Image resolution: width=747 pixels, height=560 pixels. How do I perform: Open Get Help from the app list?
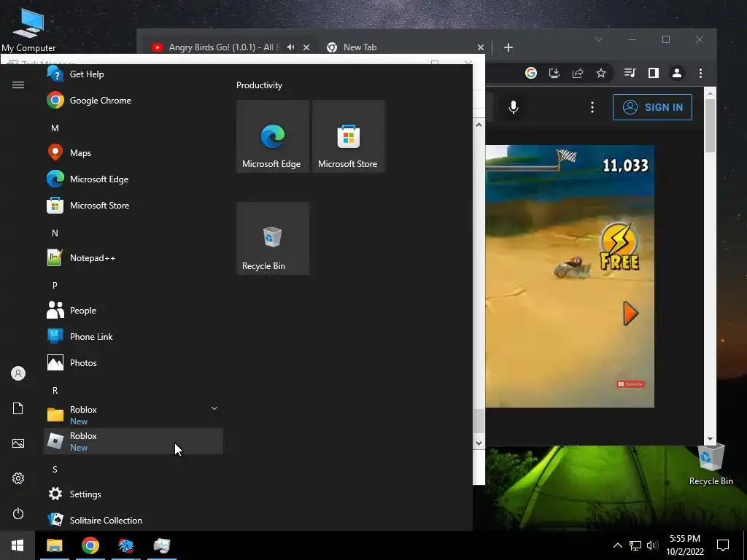coord(133,74)
